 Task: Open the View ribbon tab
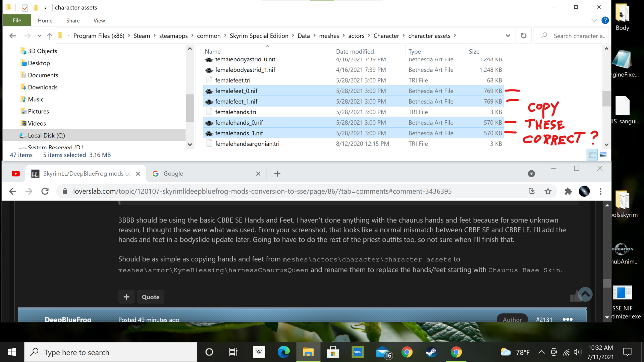click(99, 20)
